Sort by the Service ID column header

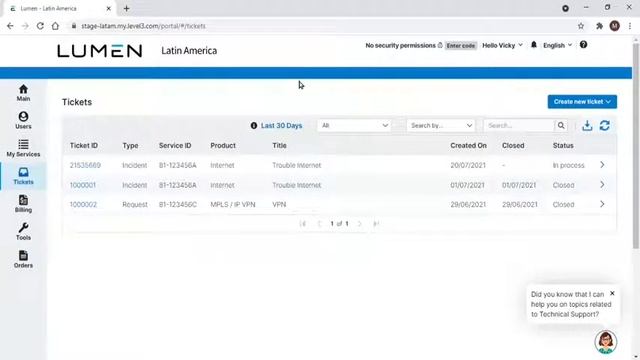[175, 145]
